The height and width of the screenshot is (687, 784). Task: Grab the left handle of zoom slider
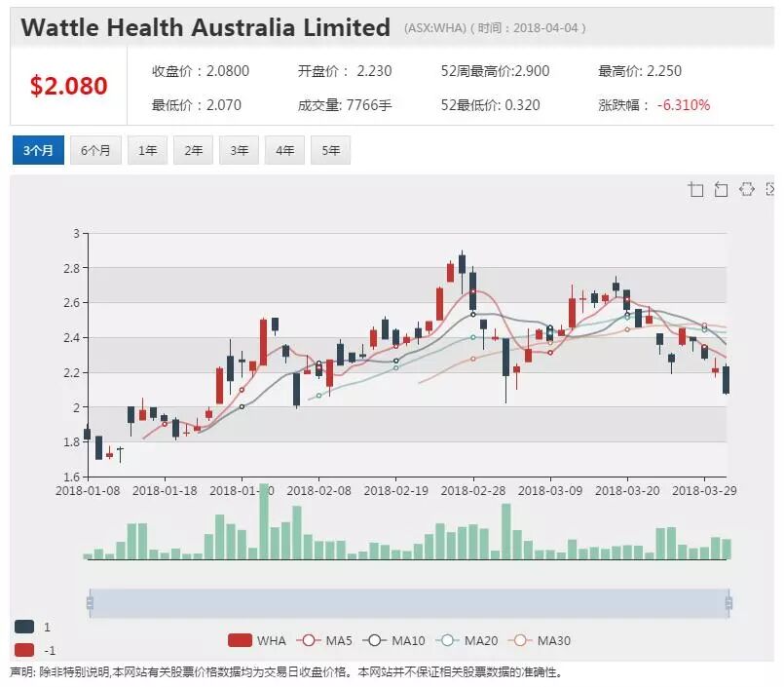[x=90, y=602]
